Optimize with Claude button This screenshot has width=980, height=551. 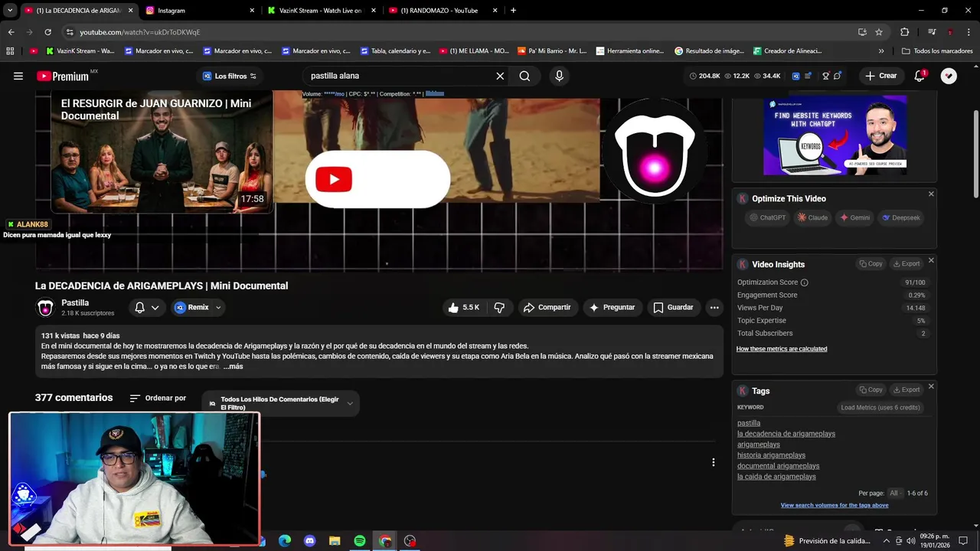pyautogui.click(x=812, y=218)
